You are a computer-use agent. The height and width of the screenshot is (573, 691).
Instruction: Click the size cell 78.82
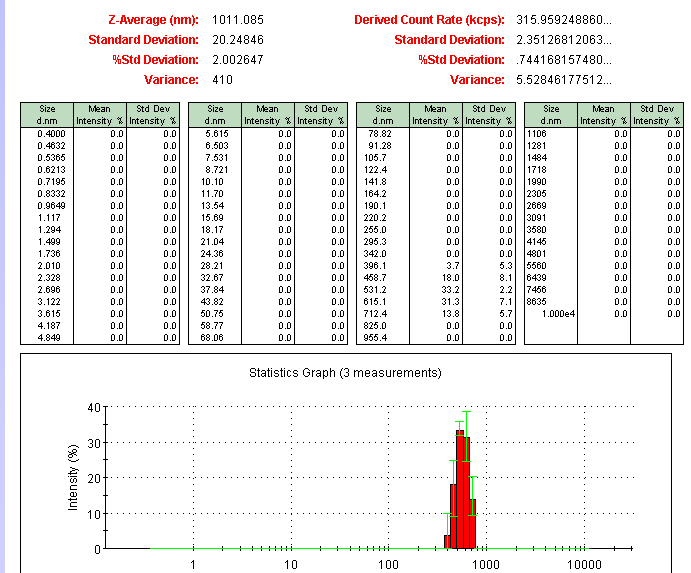coord(380,134)
